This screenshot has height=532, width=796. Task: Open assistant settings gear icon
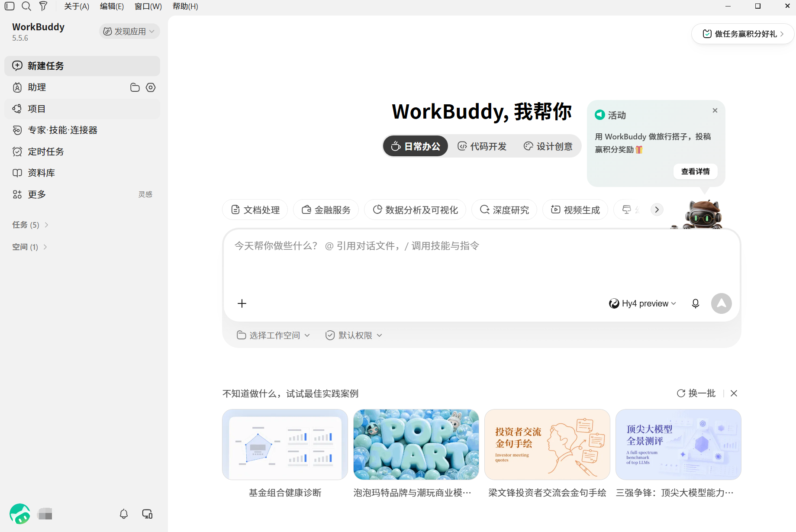click(151, 87)
